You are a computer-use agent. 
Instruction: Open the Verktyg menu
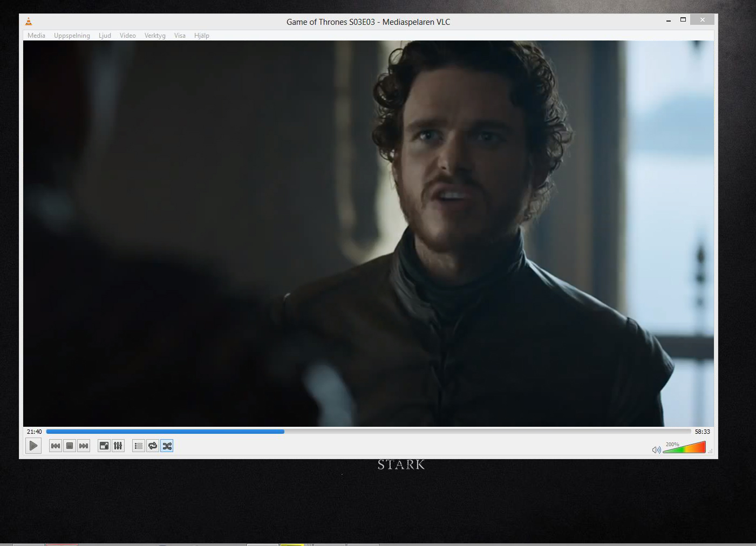[155, 35]
